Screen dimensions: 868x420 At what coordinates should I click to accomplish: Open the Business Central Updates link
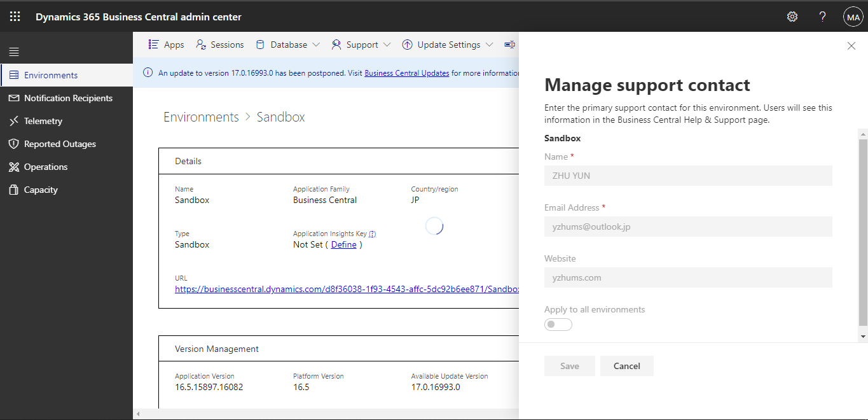pos(406,73)
